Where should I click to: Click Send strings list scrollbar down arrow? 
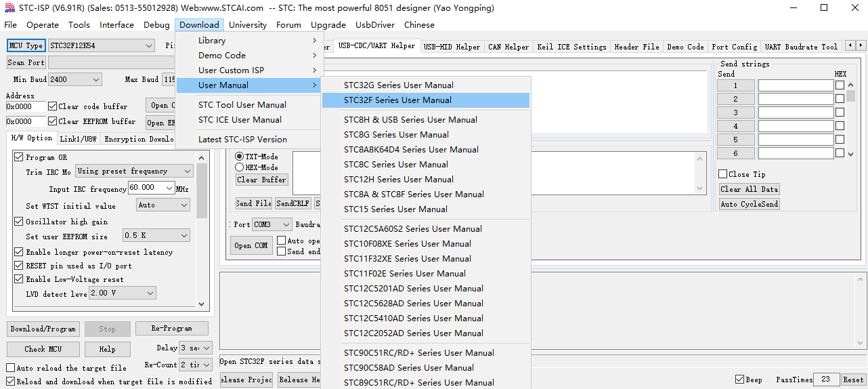pos(851,154)
